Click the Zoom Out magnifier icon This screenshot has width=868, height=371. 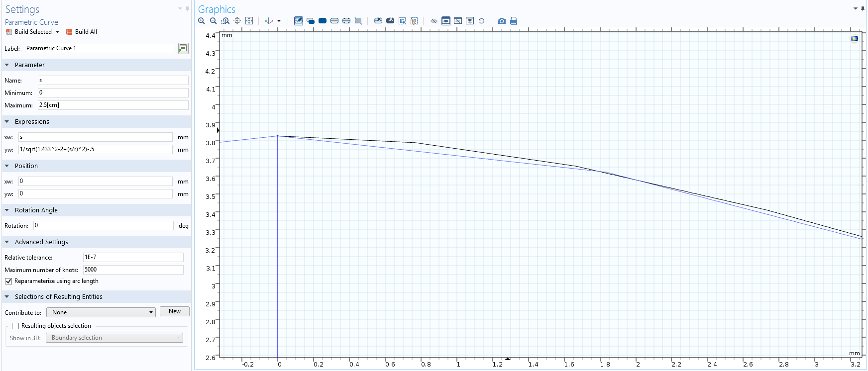click(214, 21)
